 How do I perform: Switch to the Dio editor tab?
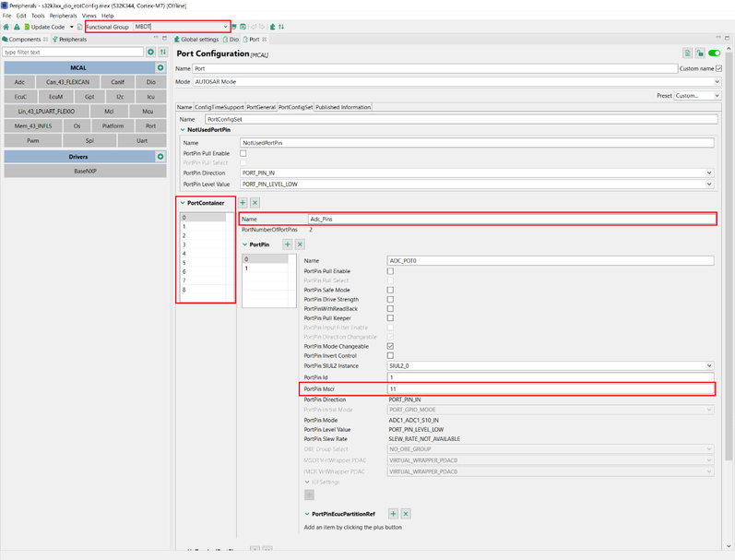pos(231,40)
